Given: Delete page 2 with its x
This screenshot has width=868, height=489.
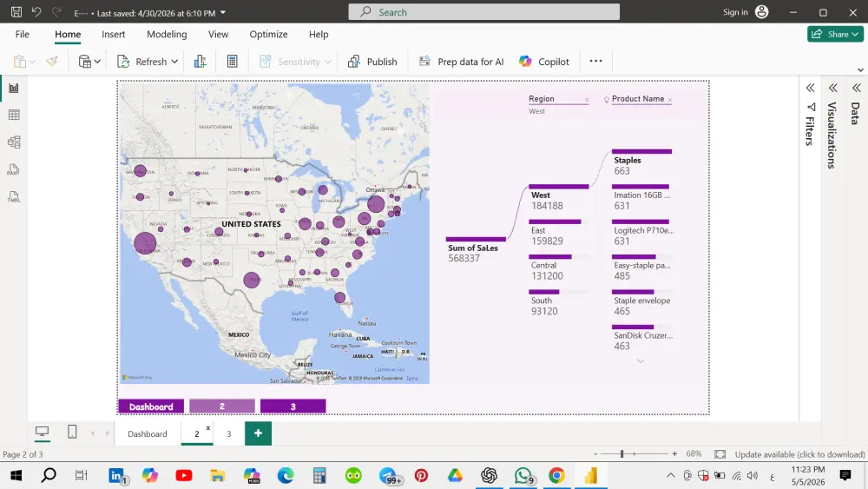Looking at the screenshot, I should (208, 427).
